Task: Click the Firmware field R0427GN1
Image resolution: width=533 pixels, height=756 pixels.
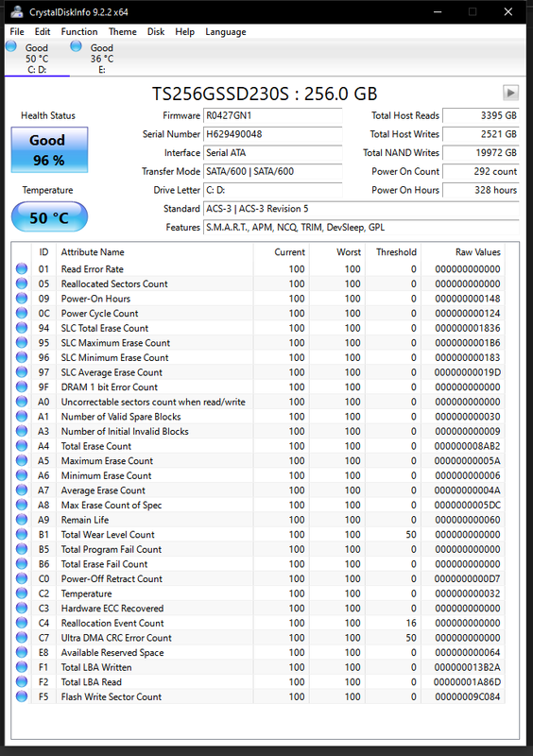Action: coord(272,115)
